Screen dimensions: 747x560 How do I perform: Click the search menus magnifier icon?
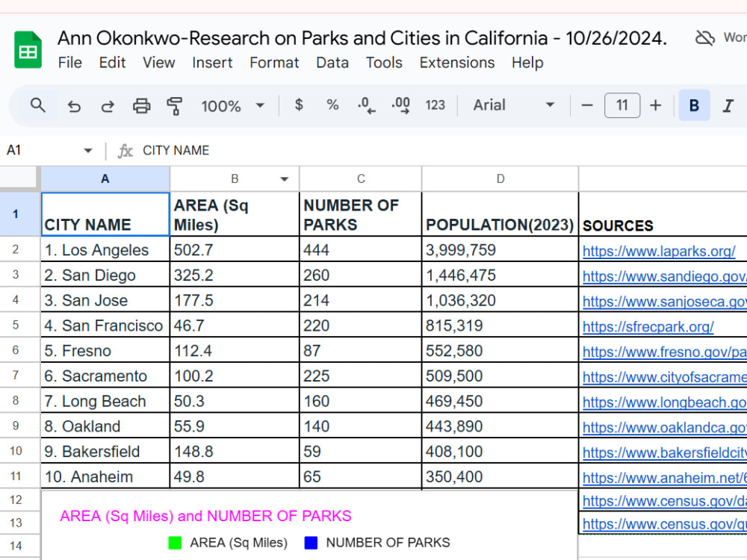tap(37, 105)
